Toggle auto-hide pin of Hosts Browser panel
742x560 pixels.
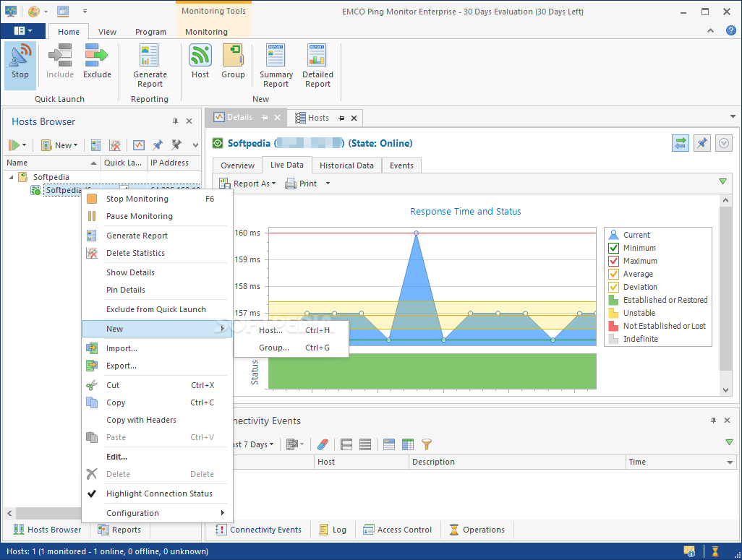coord(175,121)
